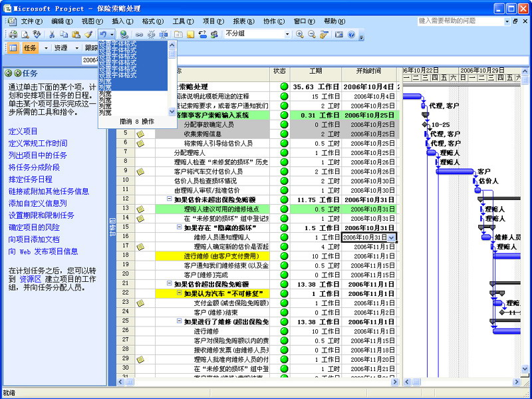Click the Zoom In magnifier
Image resolution: width=532 pixels, height=399 pixels.
pyautogui.click(x=300, y=35)
